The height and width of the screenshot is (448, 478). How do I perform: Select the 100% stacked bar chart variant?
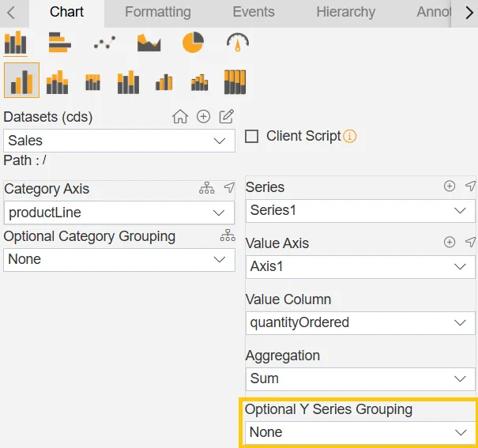(x=235, y=82)
